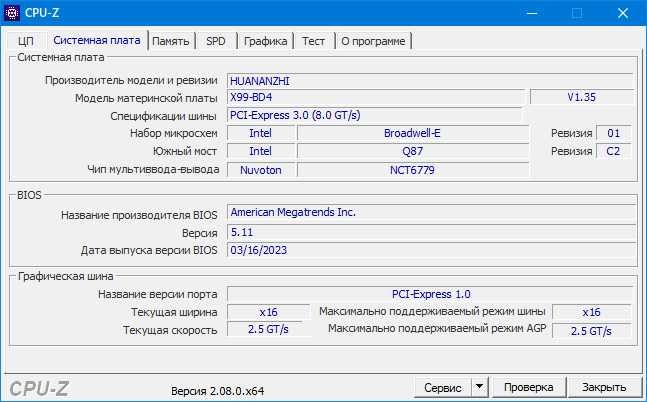Click the V1.35 revision field
This screenshot has height=402, width=647.
coord(582,97)
